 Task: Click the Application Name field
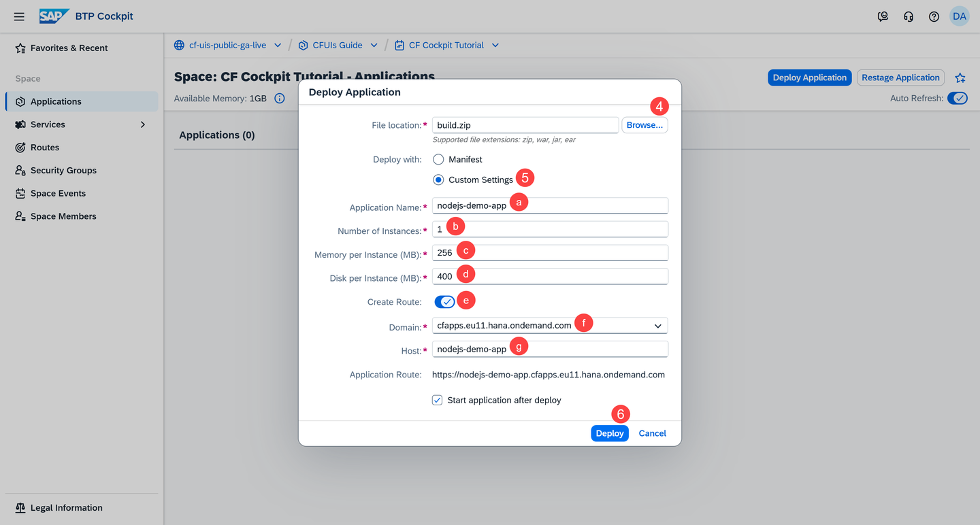[x=550, y=205]
